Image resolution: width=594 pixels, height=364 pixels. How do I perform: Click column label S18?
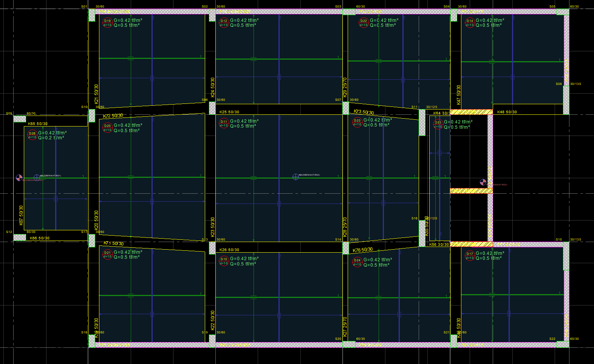point(84,333)
